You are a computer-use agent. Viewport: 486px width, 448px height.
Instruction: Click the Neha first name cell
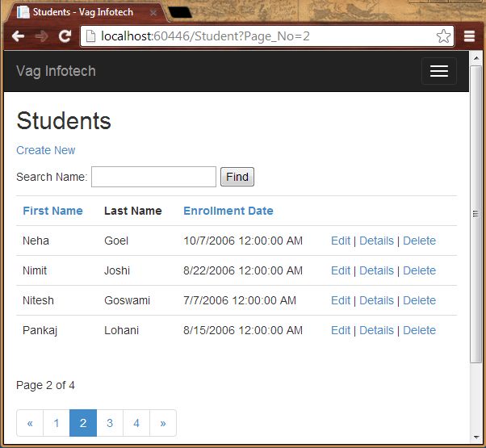coord(36,241)
